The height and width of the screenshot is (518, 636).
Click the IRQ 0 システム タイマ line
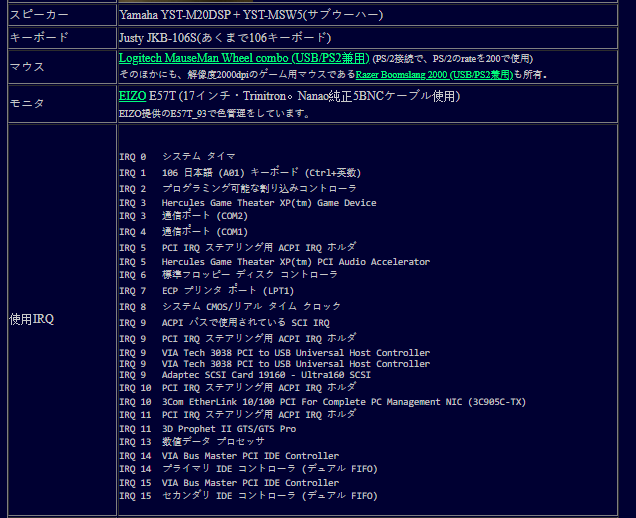(x=177, y=157)
